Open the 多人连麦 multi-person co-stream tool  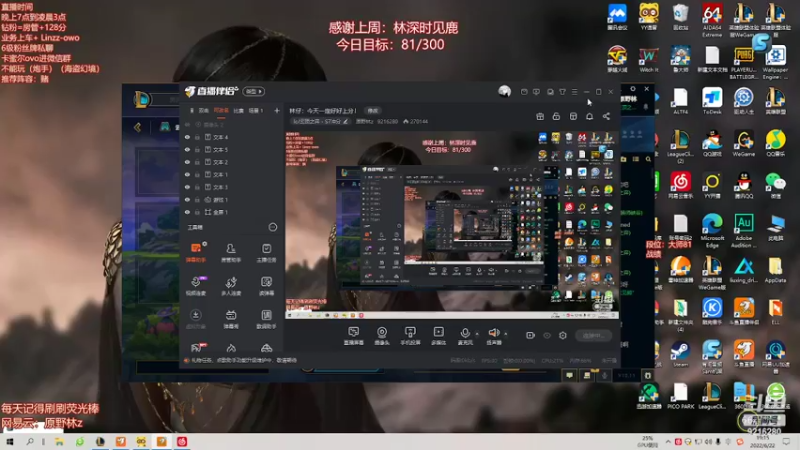pos(231,286)
